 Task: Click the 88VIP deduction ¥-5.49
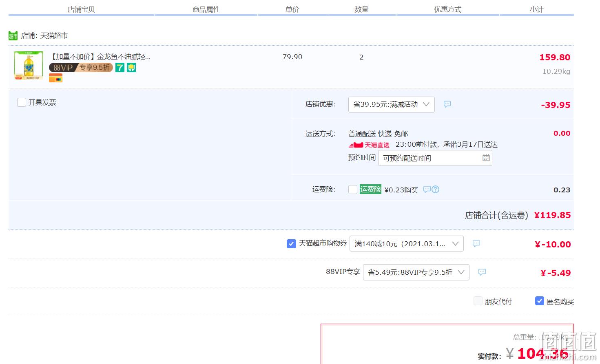(556, 273)
